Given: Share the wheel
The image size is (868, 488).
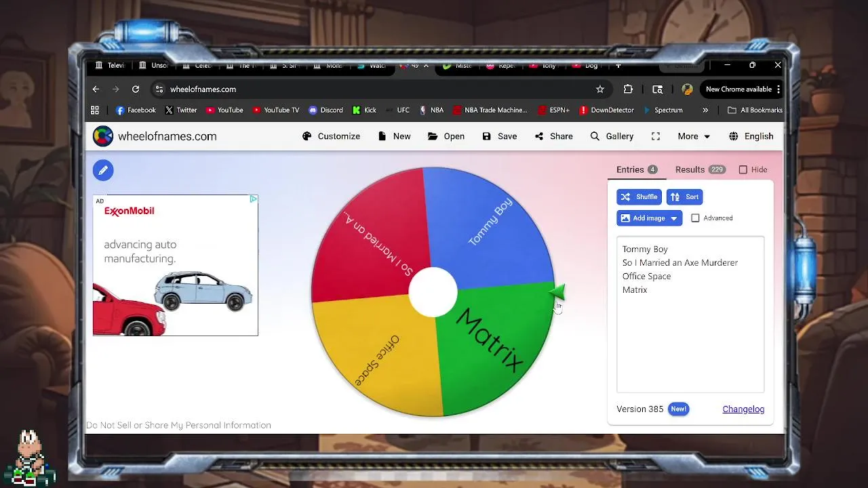Looking at the screenshot, I should pyautogui.click(x=553, y=136).
